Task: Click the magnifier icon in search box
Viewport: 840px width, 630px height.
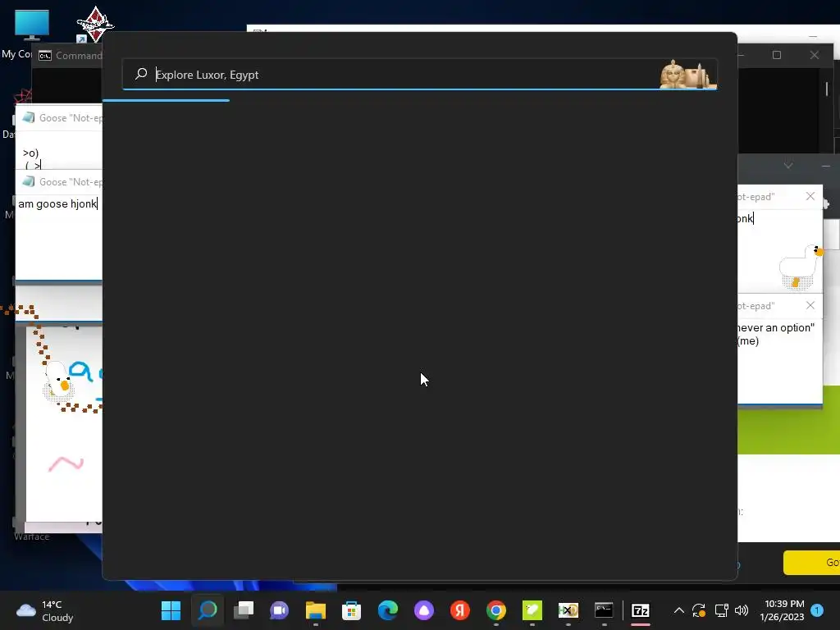Action: coord(141,74)
